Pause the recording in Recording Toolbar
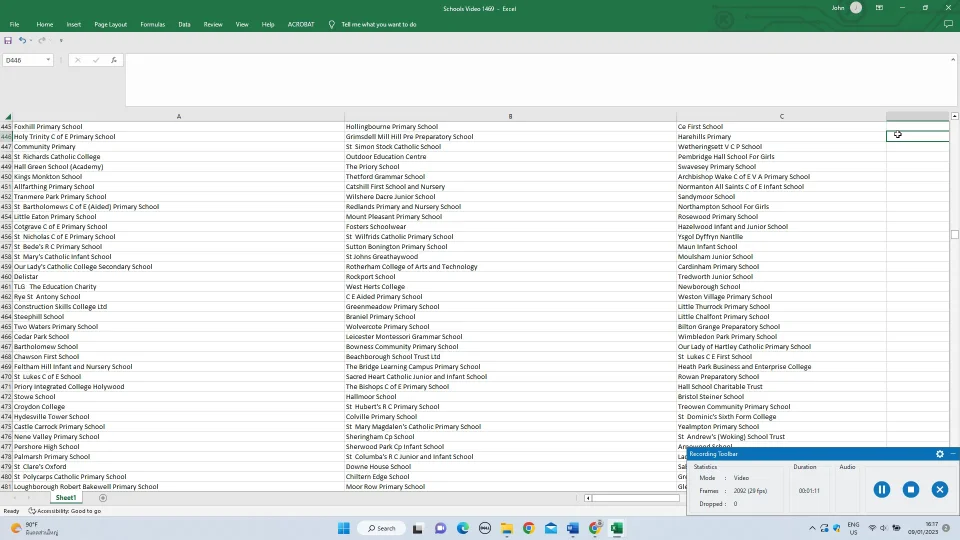This screenshot has height=540, width=960. click(881, 489)
